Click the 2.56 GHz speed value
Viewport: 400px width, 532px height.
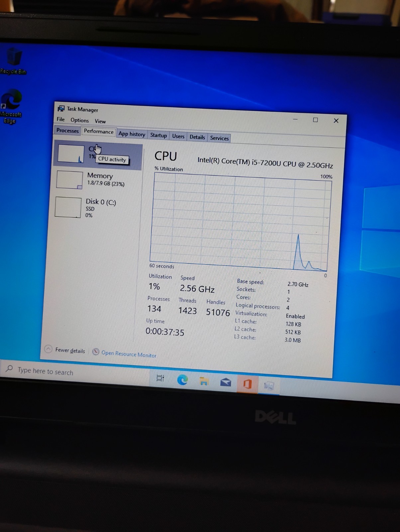(x=197, y=289)
